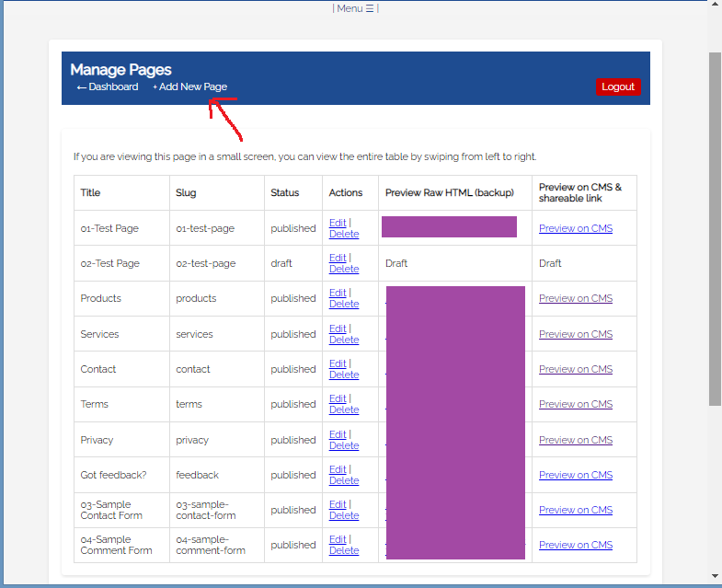The height and width of the screenshot is (588, 722).
Task: Edit the Privacy page
Action: [338, 434]
